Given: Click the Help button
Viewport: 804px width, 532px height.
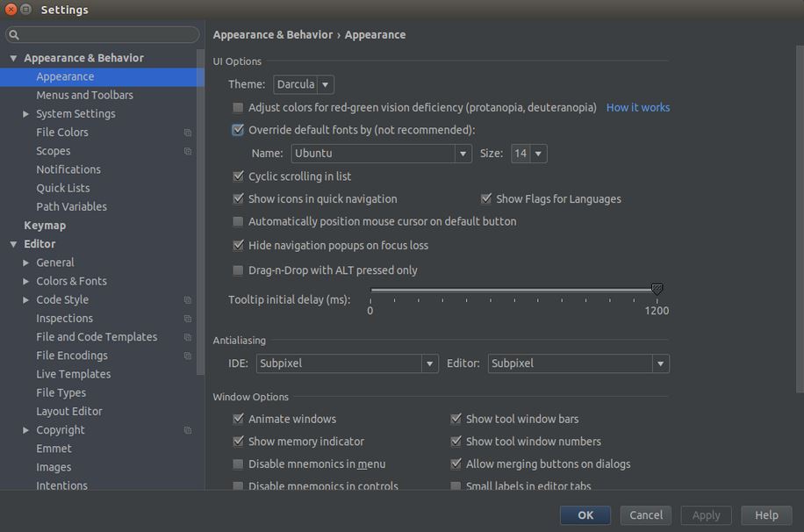Looking at the screenshot, I should [766, 515].
